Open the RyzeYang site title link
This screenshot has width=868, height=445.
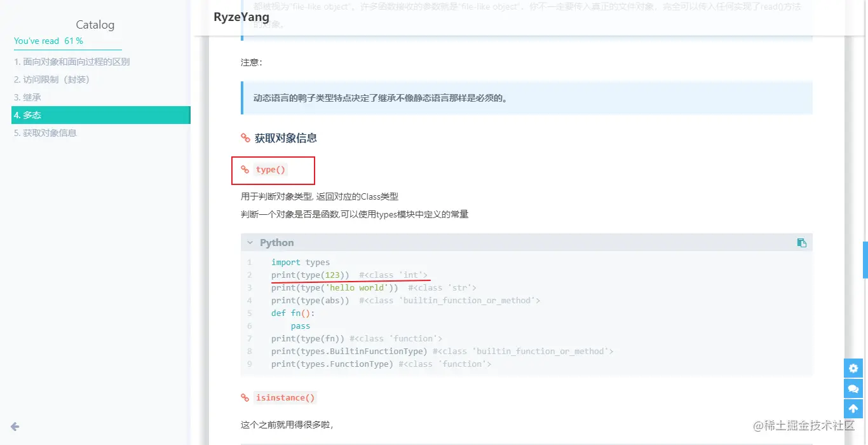pyautogui.click(x=241, y=17)
